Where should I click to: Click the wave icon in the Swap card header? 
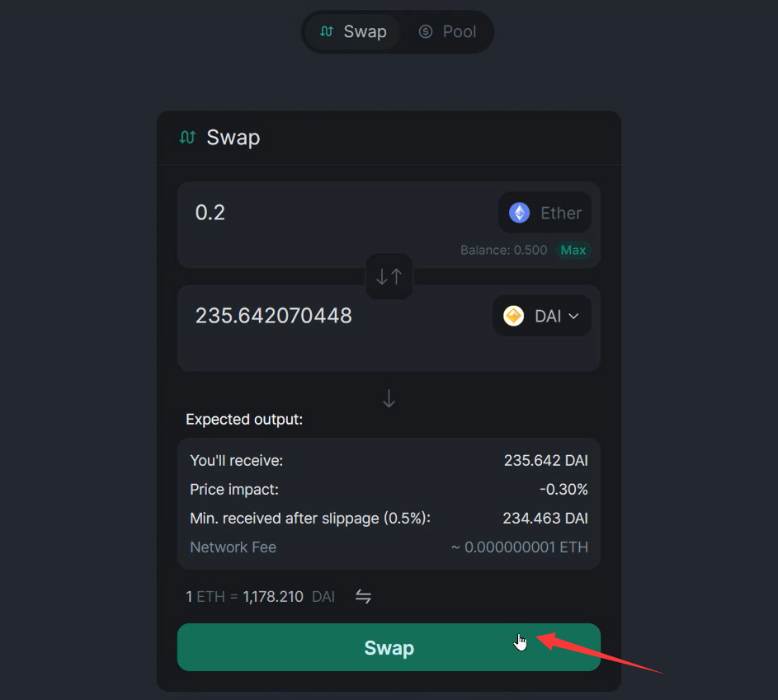[186, 138]
